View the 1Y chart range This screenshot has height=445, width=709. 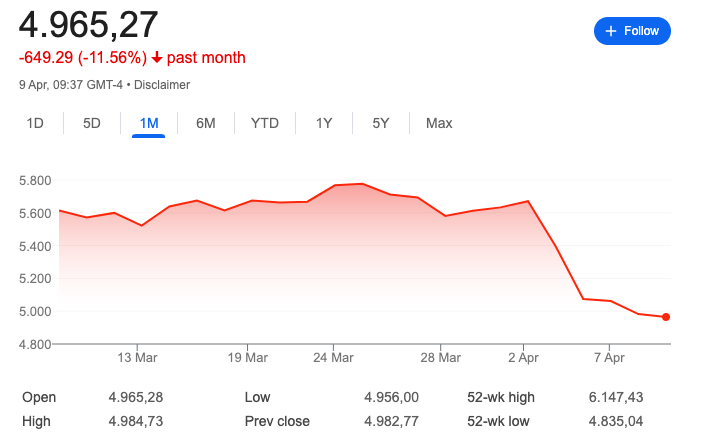click(324, 123)
